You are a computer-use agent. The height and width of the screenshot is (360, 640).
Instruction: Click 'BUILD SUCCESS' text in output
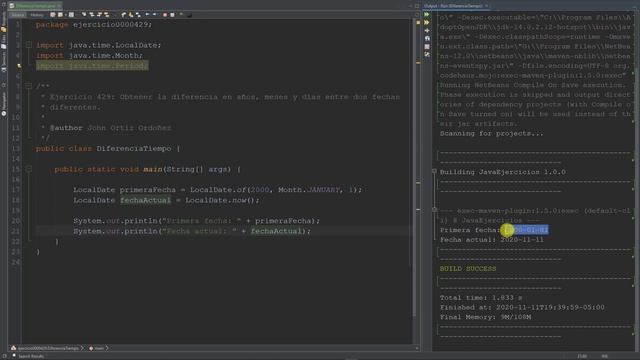pos(468,269)
